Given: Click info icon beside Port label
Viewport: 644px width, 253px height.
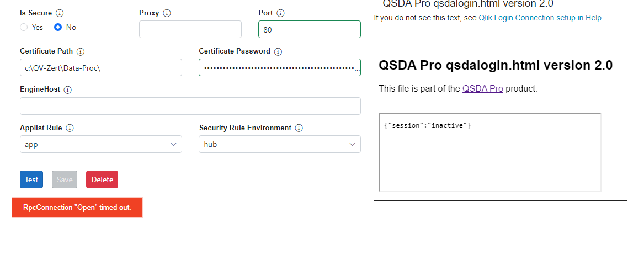Looking at the screenshot, I should point(280,13).
